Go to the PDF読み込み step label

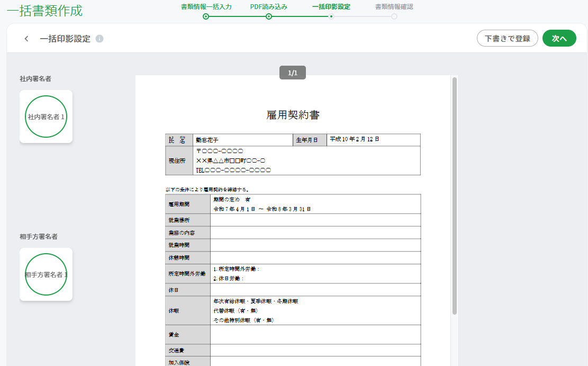click(268, 7)
